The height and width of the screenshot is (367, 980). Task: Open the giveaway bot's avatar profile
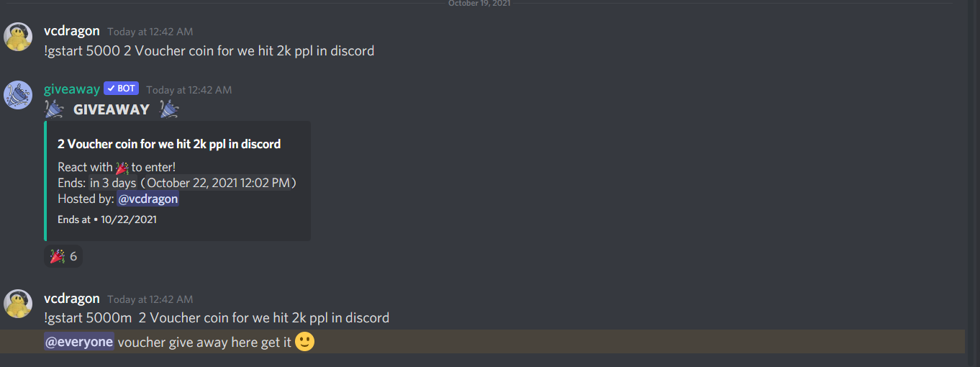(18, 95)
